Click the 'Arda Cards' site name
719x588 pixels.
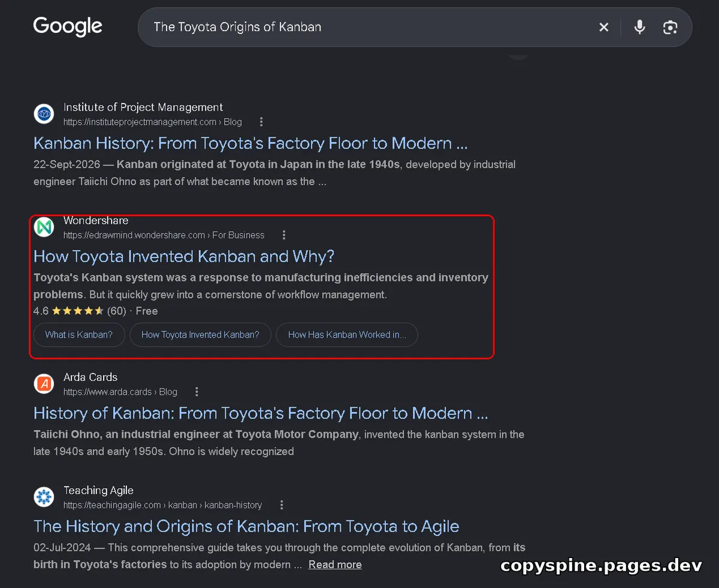click(x=90, y=378)
